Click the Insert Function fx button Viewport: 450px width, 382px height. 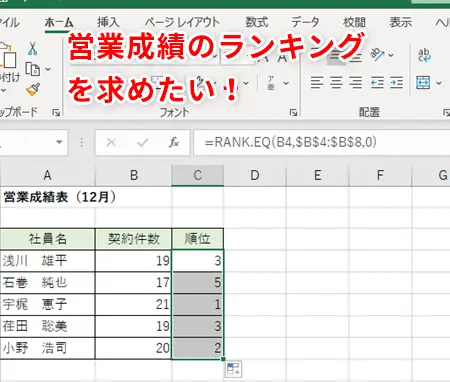174,143
